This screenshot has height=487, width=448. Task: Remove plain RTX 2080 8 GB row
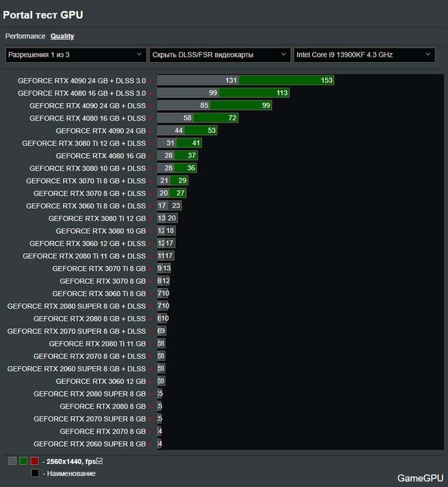tap(150, 407)
